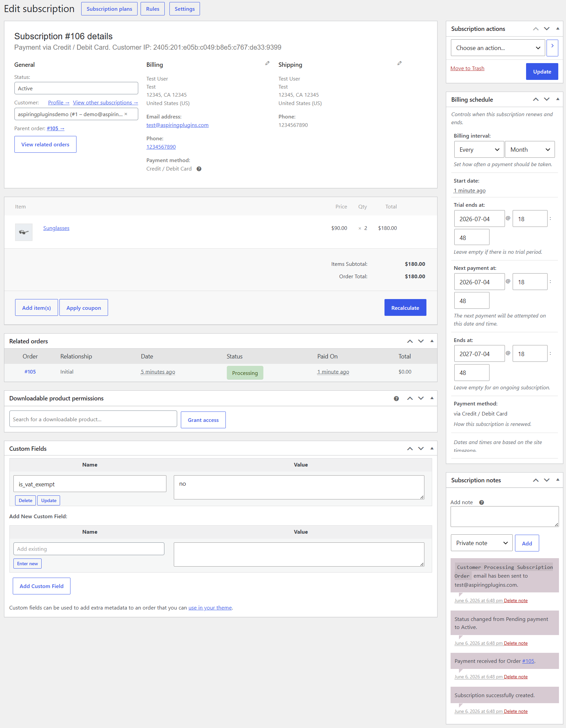Click Move to Trash link

pyautogui.click(x=467, y=68)
